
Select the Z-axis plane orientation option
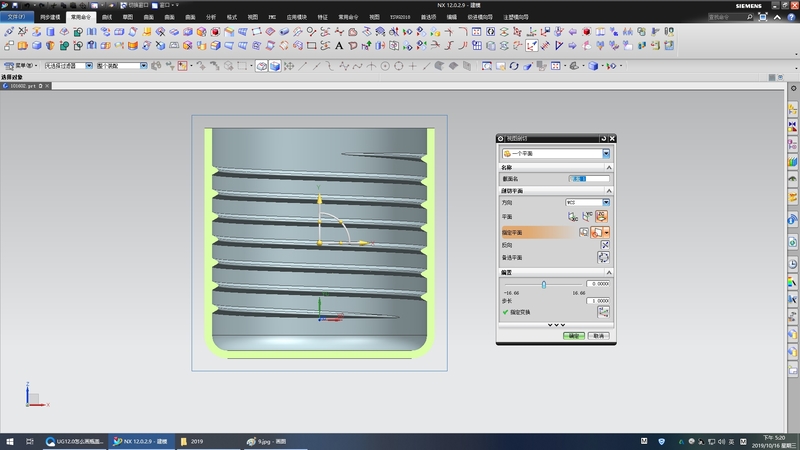(x=603, y=215)
